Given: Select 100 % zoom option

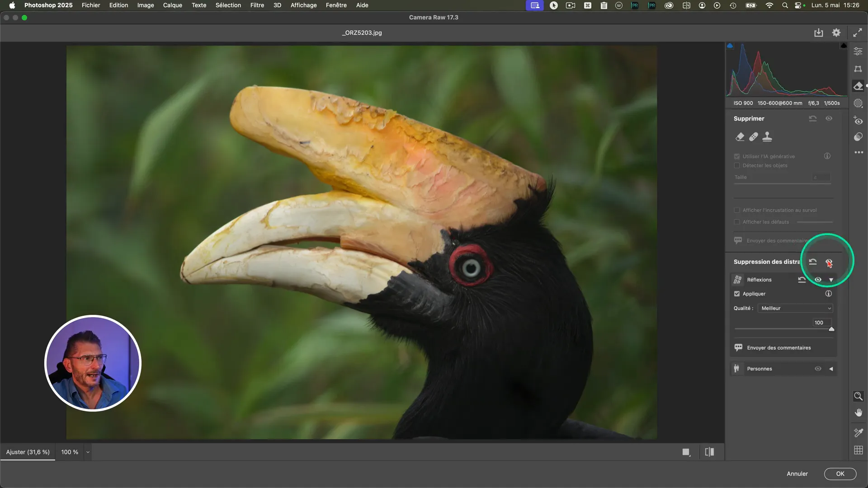Looking at the screenshot, I should pos(70,452).
